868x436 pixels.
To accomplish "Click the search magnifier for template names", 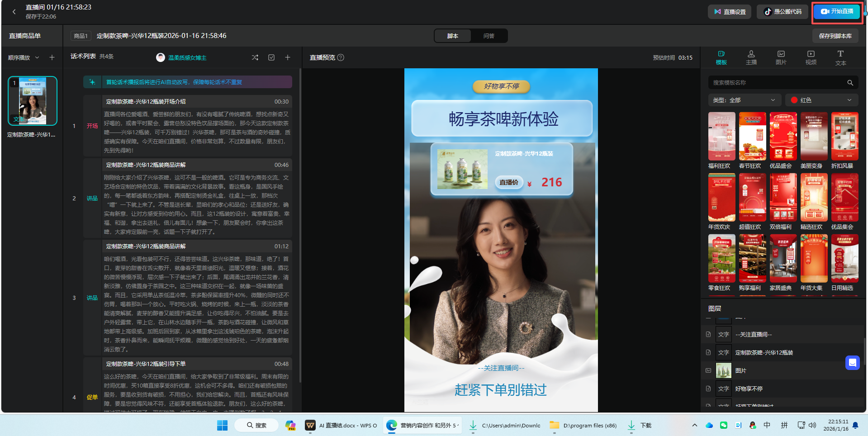I will tap(850, 82).
